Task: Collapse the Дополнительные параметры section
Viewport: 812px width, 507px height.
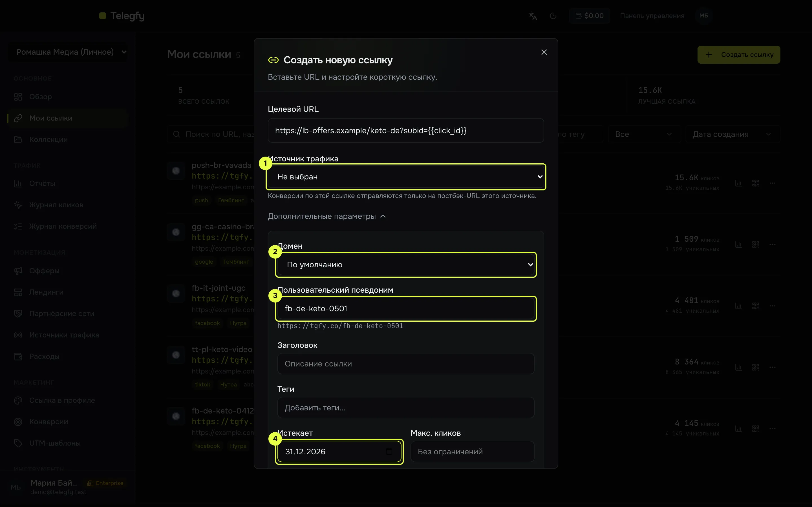Action: click(327, 216)
